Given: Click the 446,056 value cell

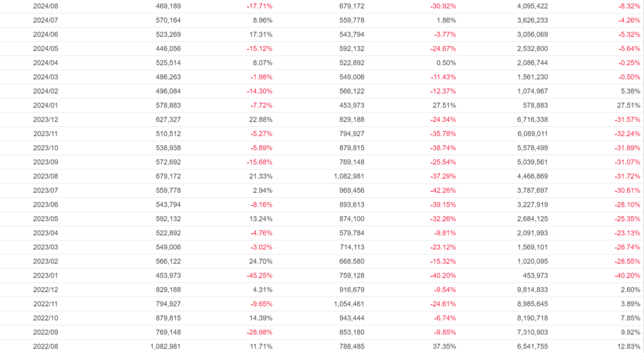Looking at the screenshot, I should (x=168, y=48).
